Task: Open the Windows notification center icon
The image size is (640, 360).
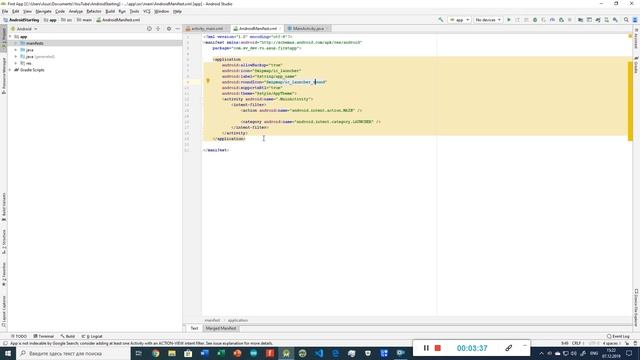Action: 629,353
